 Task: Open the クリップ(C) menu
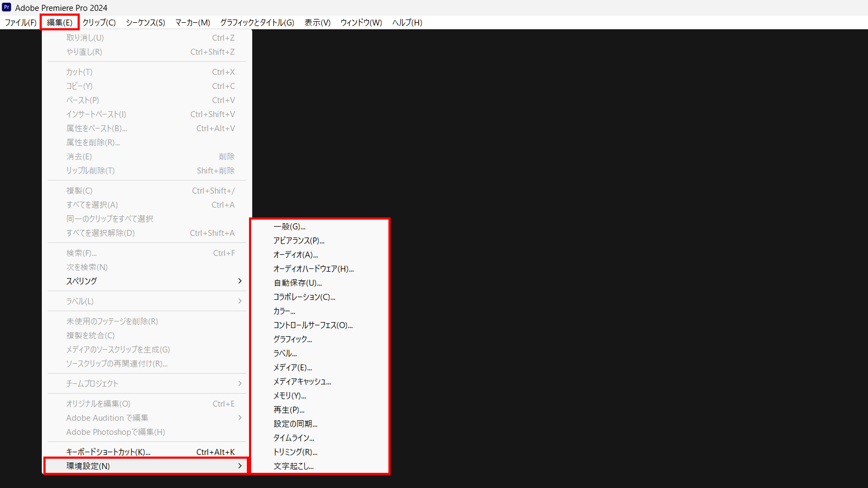pos(99,22)
